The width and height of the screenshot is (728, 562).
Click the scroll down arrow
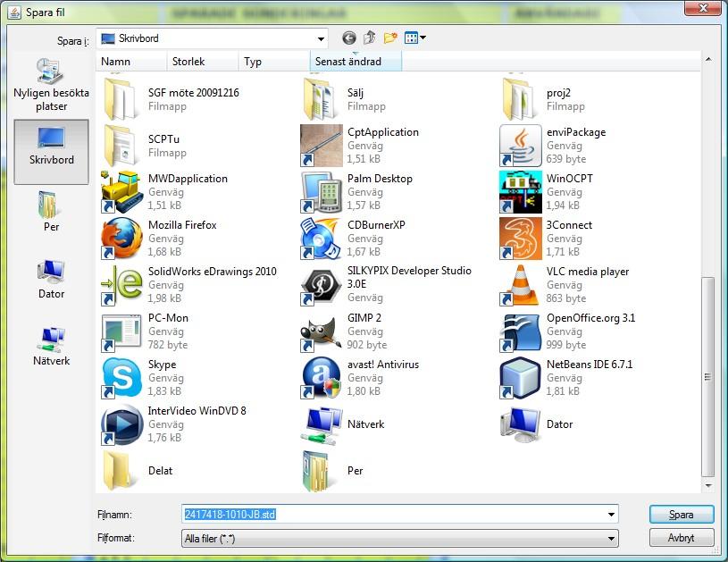(708, 486)
